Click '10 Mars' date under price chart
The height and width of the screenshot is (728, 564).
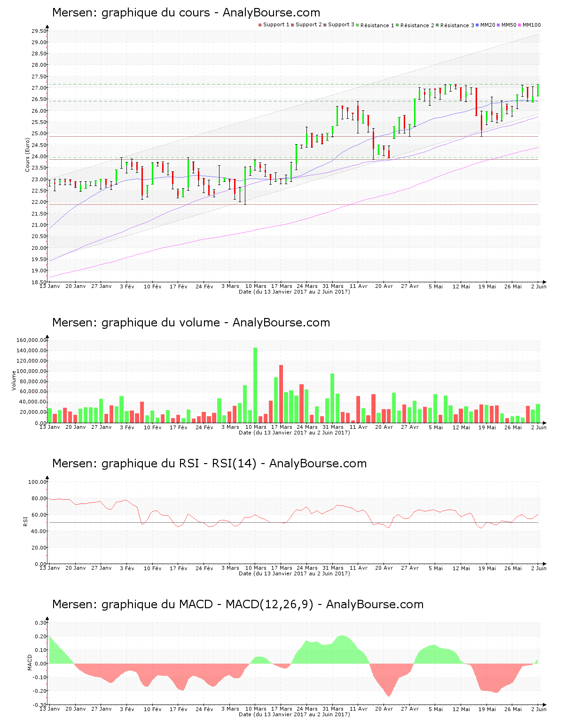(x=256, y=286)
